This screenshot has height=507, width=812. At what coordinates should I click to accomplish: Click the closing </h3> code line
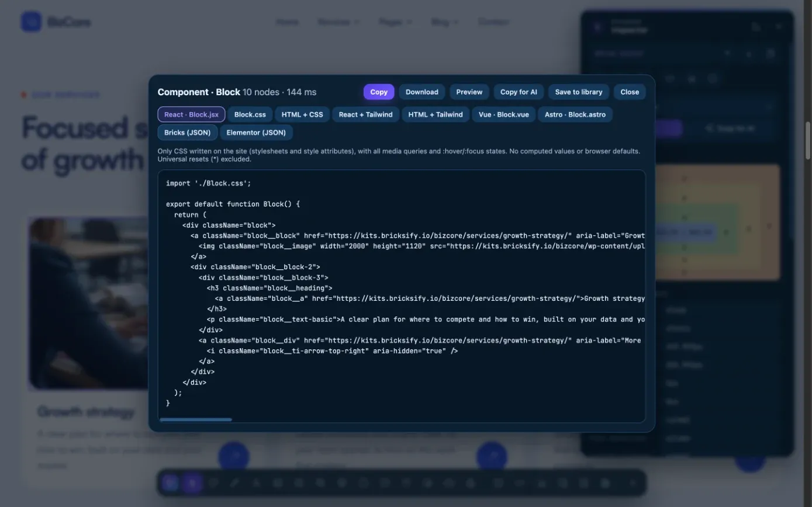click(x=217, y=309)
